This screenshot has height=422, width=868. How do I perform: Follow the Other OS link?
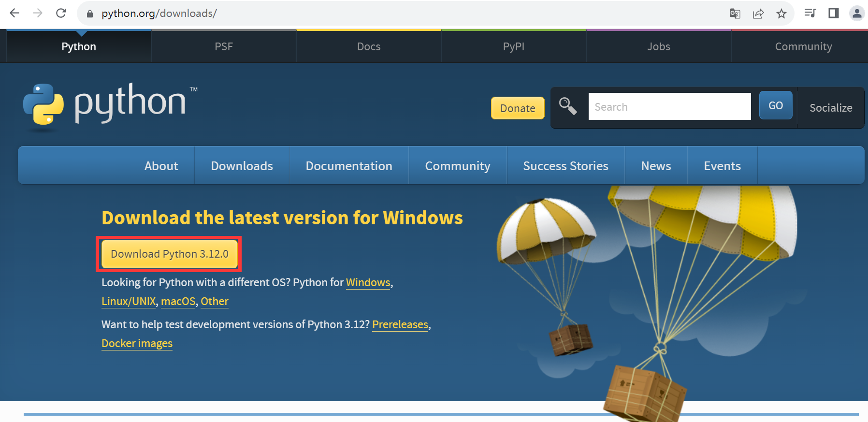215,301
